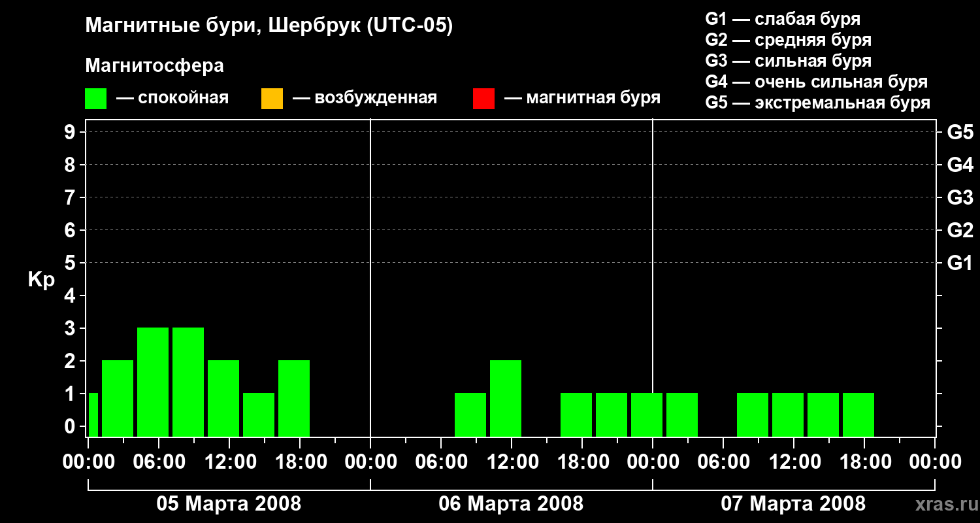Image resolution: width=980 pixels, height=523 pixels.
Task: Click 'G5 — экстремальная буря' legend line
Action: point(818,103)
